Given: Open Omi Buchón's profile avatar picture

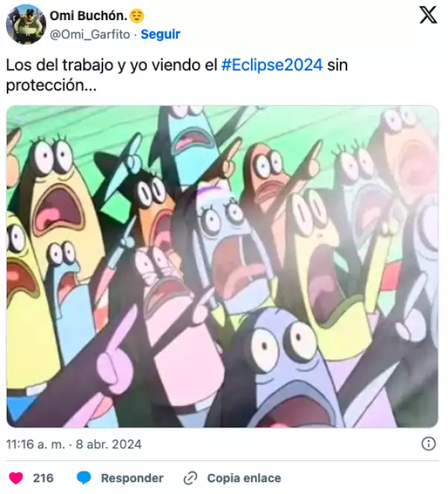Looking at the screenshot, I should pos(26,24).
